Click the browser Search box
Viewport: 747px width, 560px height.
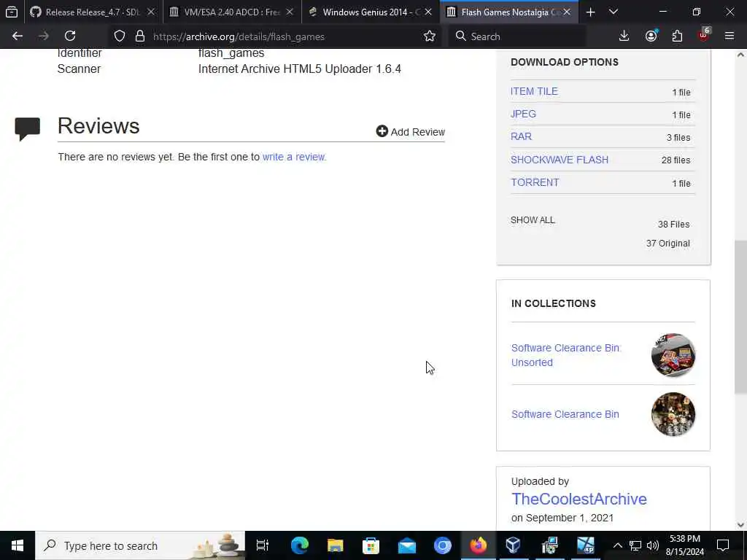tap(517, 36)
